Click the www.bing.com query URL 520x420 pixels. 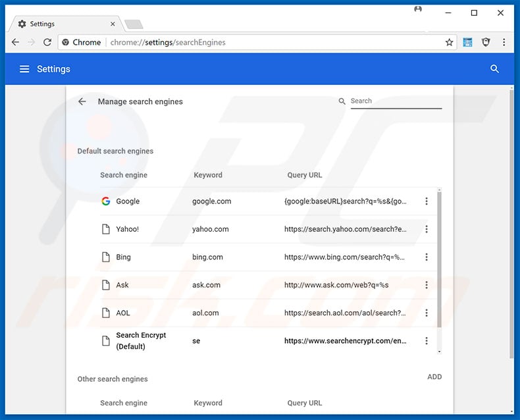pos(344,257)
